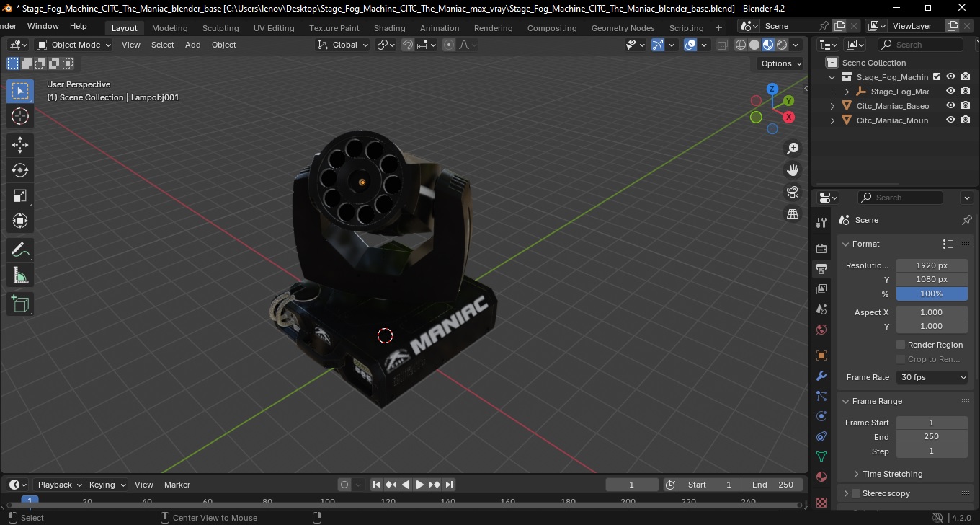Open the Output properties tab
Screen dimensions: 980x525
click(821, 269)
